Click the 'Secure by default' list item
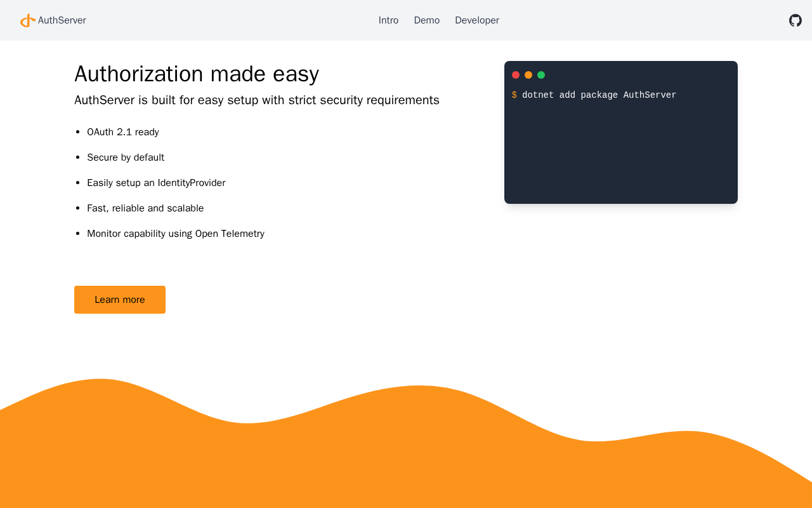Screen dimensions: 812x508 pyautogui.click(x=126, y=157)
